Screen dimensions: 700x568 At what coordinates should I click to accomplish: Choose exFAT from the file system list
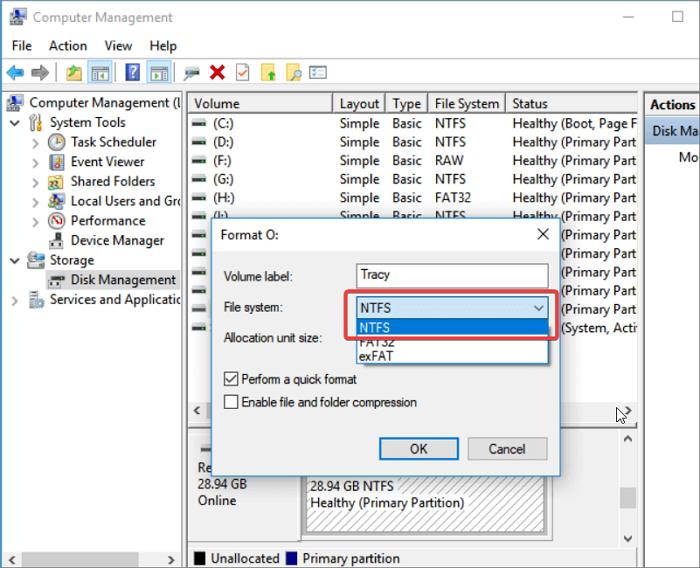(x=376, y=356)
